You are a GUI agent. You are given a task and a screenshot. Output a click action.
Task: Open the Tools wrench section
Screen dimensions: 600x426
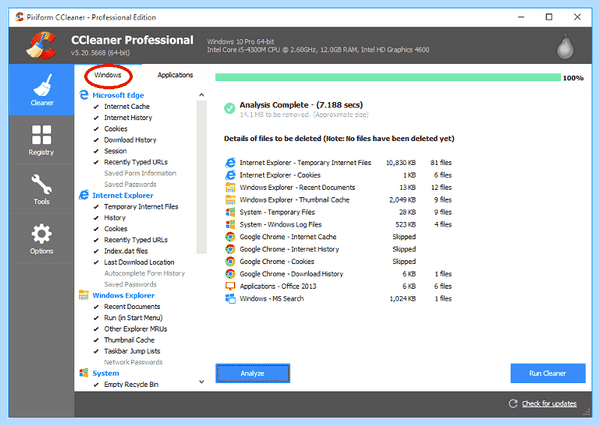42,189
